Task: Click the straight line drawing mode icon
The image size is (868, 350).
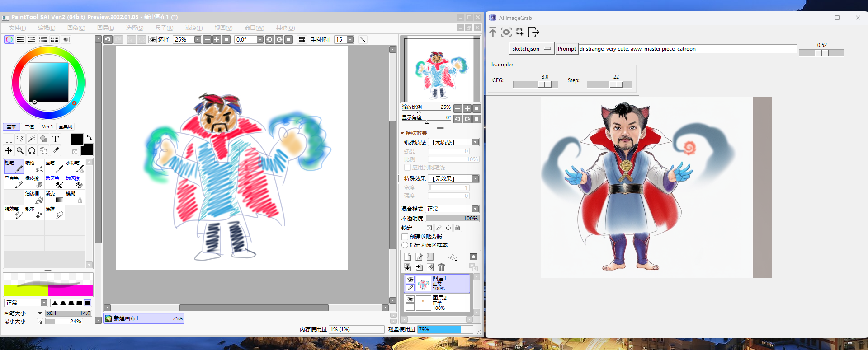Action: point(363,40)
